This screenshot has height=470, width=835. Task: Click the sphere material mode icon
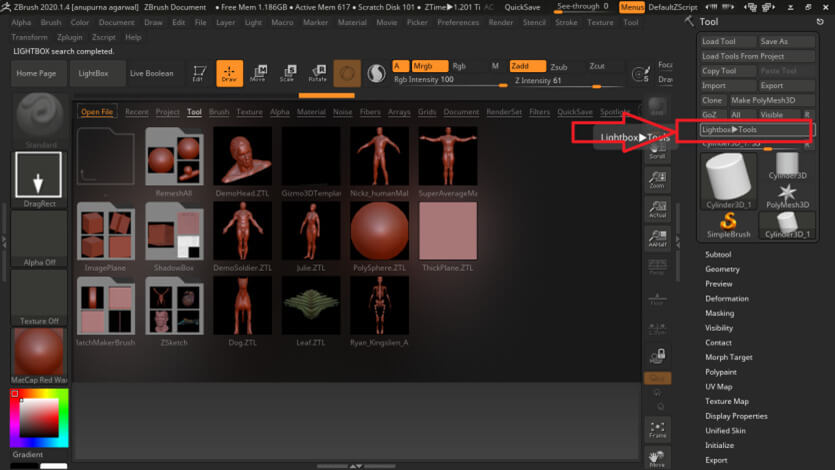347,73
